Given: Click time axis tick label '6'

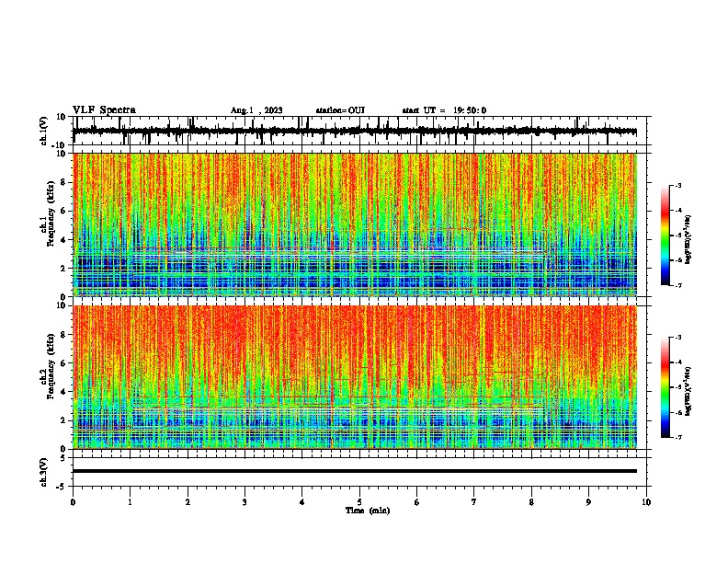Looking at the screenshot, I should [417, 502].
